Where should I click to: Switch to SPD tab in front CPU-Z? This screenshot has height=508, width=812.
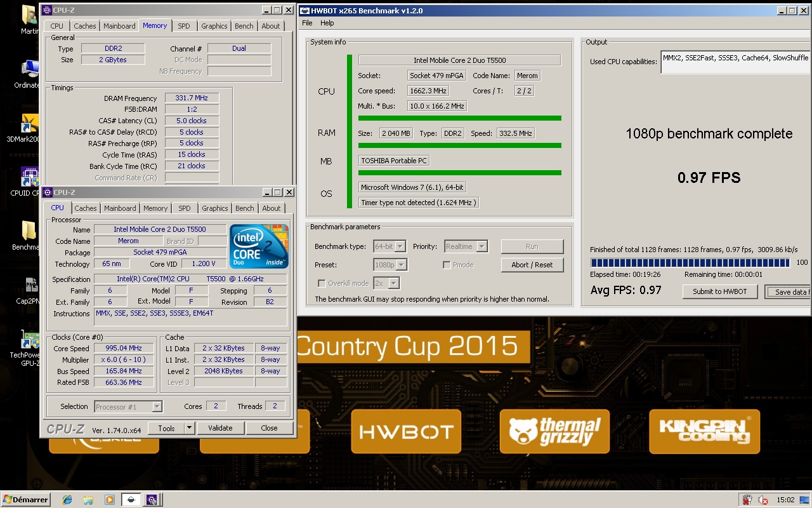point(185,208)
